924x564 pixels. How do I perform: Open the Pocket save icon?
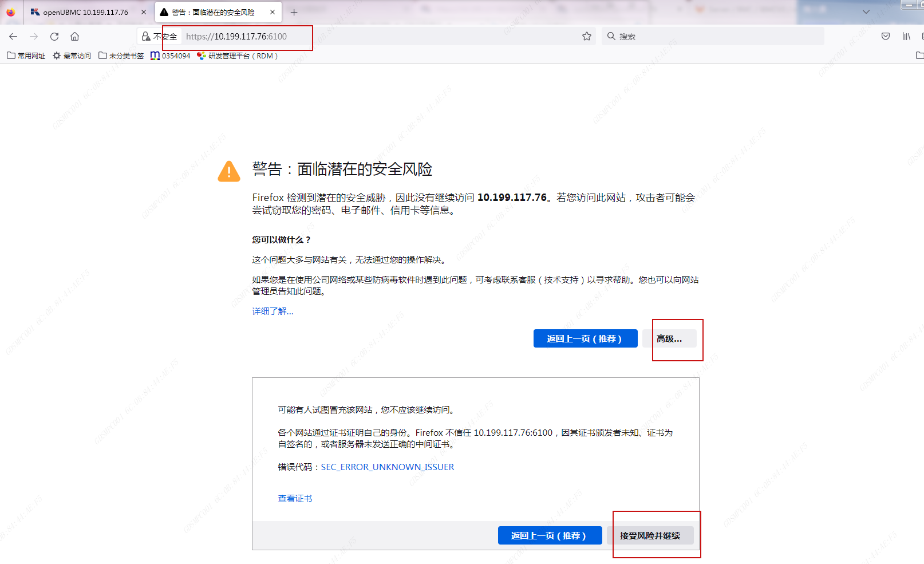click(x=885, y=37)
